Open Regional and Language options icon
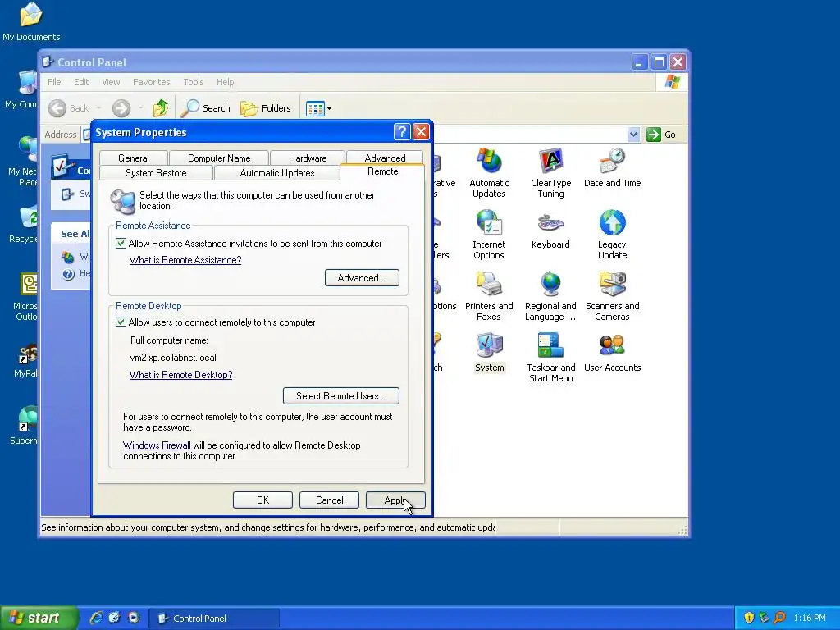This screenshot has height=630, width=840. (550, 295)
